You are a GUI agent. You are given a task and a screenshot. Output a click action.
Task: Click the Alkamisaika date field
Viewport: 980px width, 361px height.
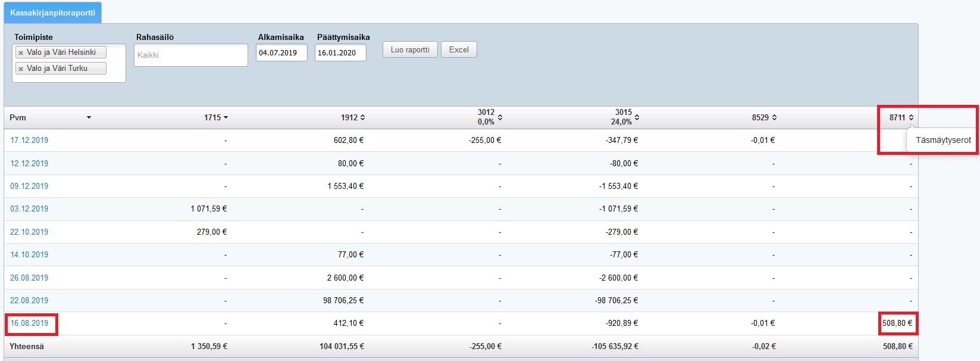point(281,53)
